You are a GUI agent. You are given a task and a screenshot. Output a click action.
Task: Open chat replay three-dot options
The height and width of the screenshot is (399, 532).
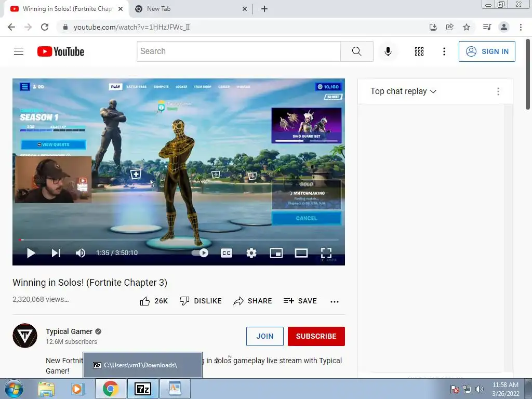[x=498, y=91]
